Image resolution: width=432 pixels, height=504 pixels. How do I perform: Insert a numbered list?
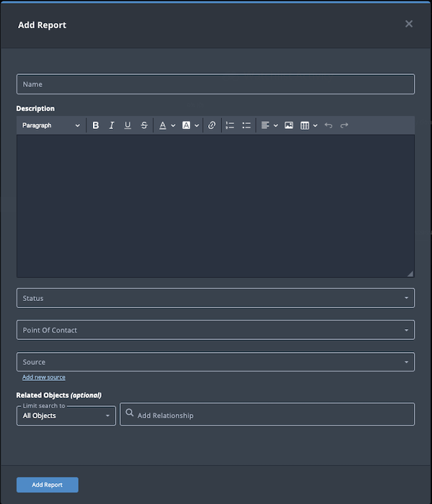click(230, 125)
